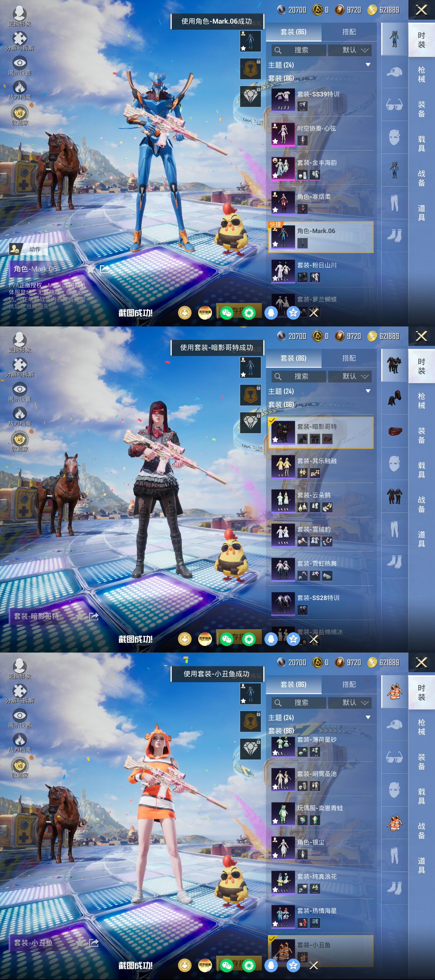The width and height of the screenshot is (435, 980).
Task: Select 套装-SS28特训 outfit row
Action: pyautogui.click(x=321, y=604)
